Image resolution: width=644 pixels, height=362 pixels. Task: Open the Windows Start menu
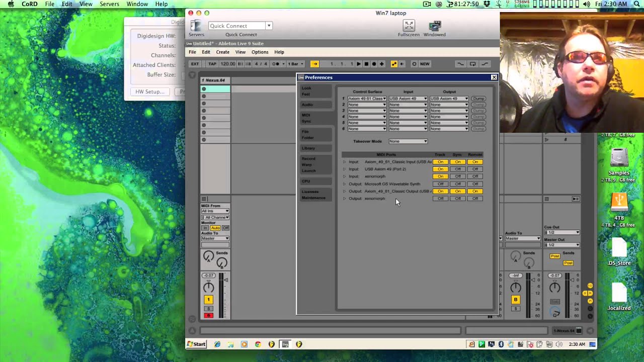click(196, 344)
